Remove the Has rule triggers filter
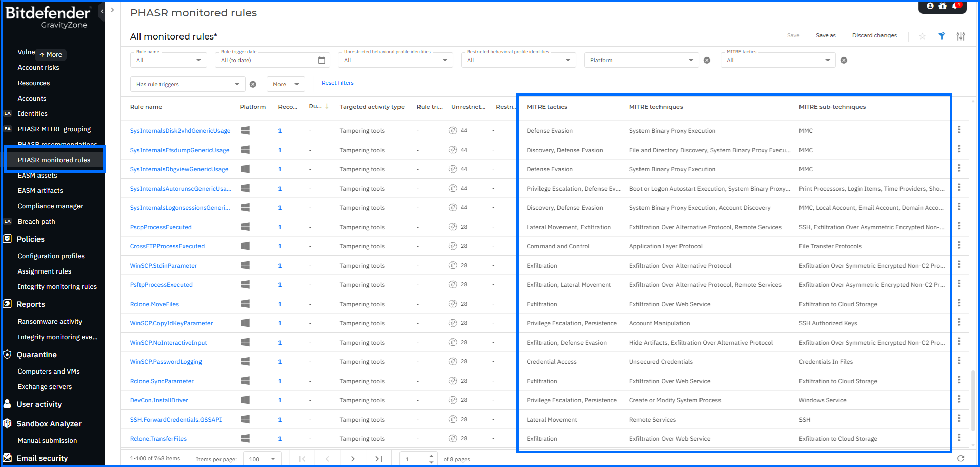Image resolution: width=980 pixels, height=467 pixels. [x=253, y=84]
